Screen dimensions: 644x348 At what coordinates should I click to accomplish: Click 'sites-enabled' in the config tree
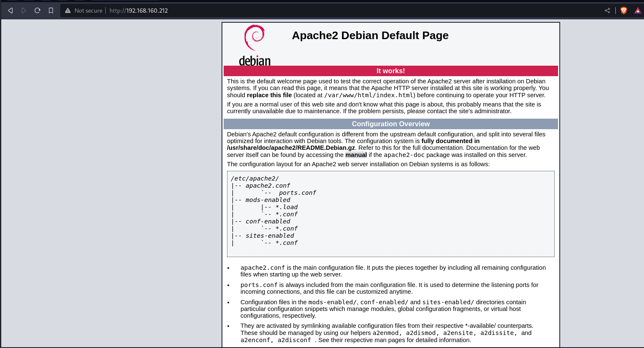270,236
